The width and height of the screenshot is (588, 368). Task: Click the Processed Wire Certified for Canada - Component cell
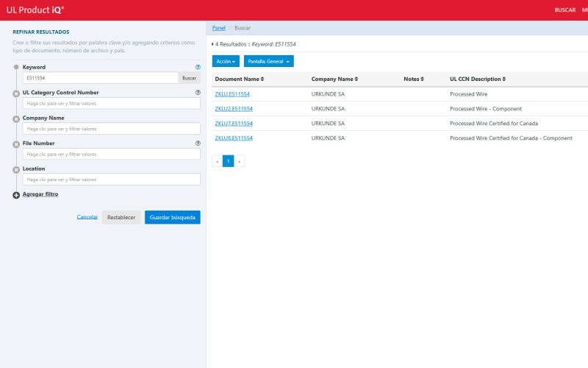[x=511, y=138]
